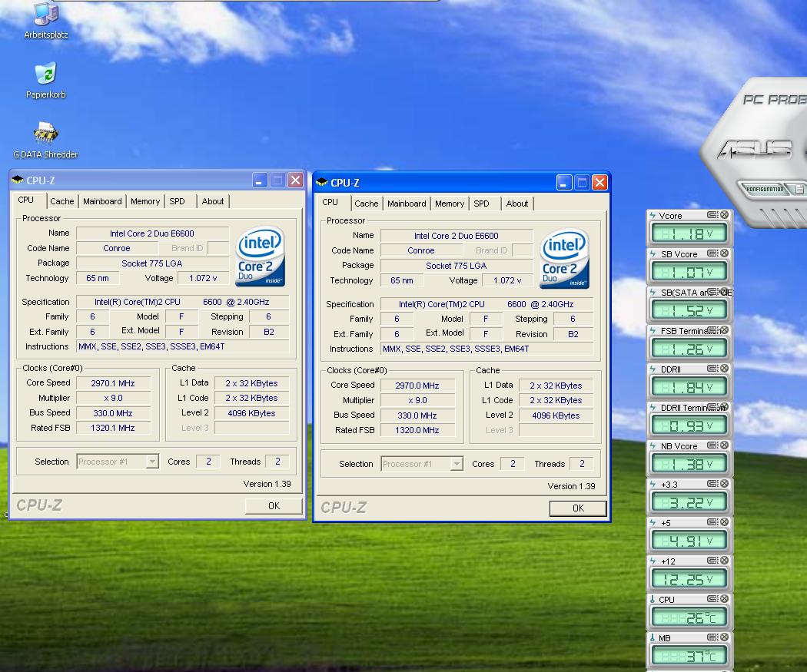
Task: Minimize the left CPU-Z window
Action: (260, 180)
